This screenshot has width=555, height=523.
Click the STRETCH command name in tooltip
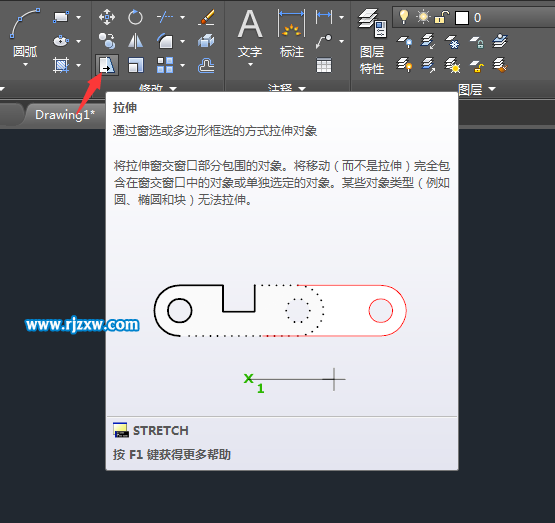pyautogui.click(x=161, y=431)
